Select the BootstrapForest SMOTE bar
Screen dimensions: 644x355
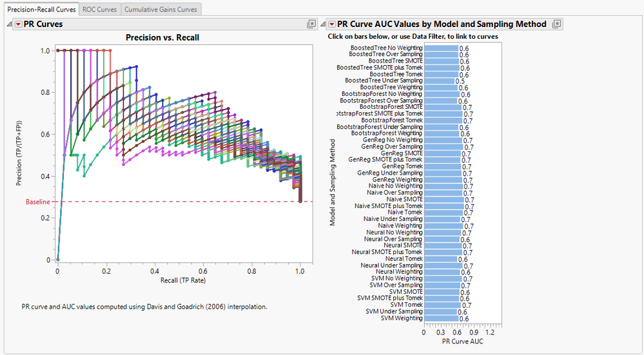[443, 107]
